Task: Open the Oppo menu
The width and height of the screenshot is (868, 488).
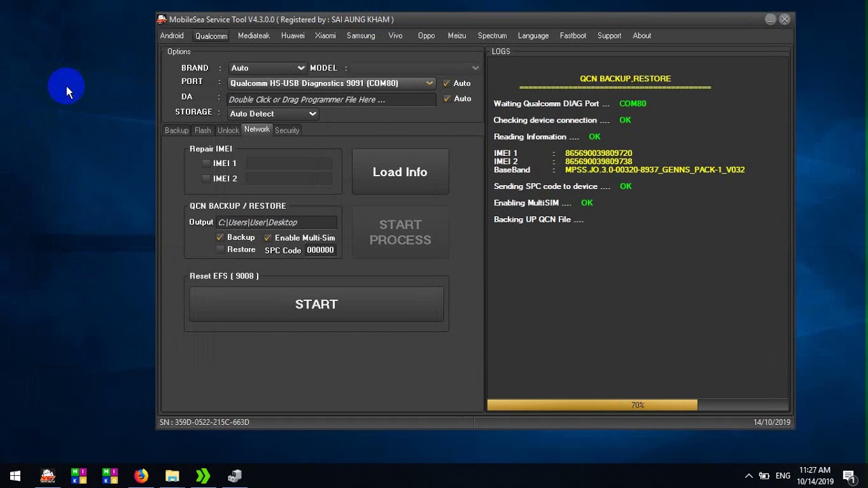Action: click(x=427, y=36)
